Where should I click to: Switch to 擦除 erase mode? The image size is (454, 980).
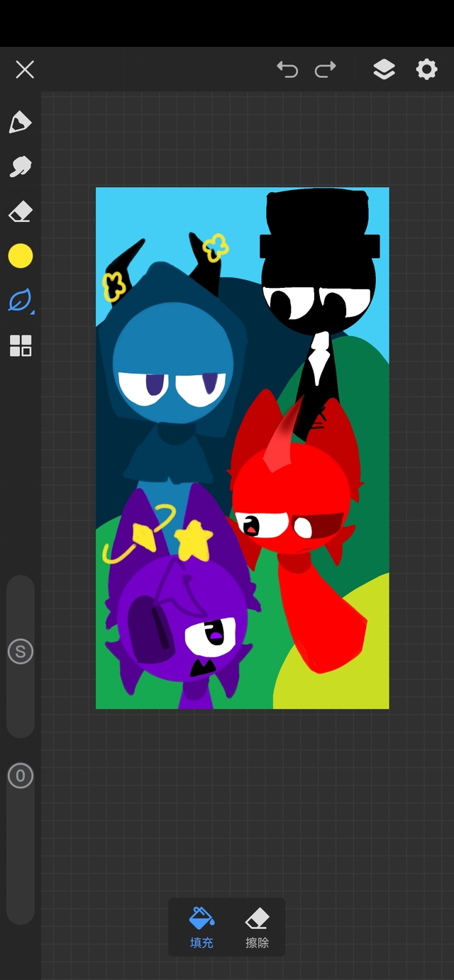[257, 928]
